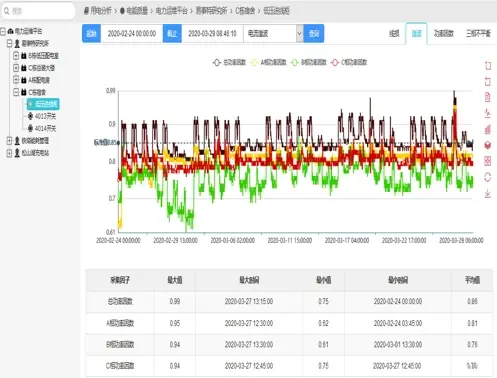Click the chart area zoom tool icon

click(488, 66)
